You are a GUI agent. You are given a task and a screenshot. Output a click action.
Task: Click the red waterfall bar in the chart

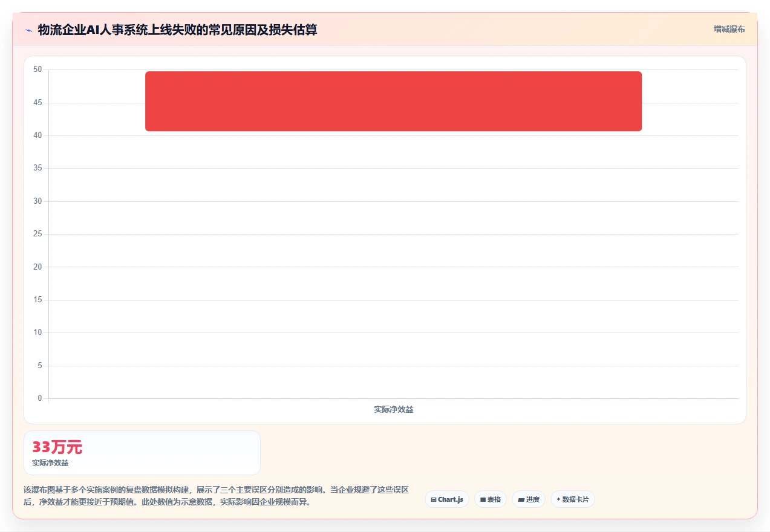pyautogui.click(x=393, y=101)
